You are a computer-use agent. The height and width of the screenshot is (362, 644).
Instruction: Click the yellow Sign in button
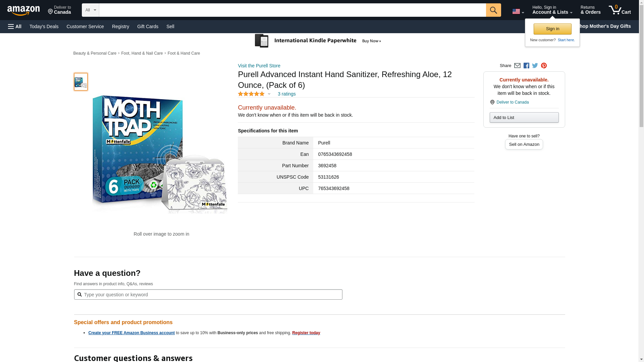click(x=552, y=29)
